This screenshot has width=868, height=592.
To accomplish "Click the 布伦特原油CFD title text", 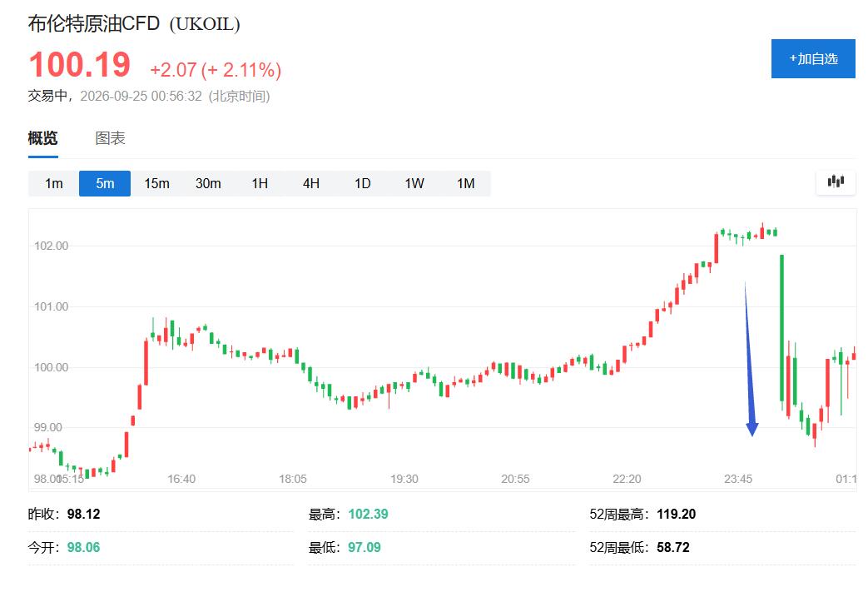I will point(93,24).
